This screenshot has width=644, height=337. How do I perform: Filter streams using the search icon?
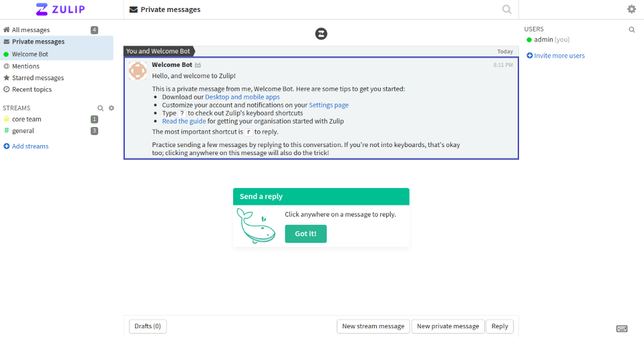point(100,108)
